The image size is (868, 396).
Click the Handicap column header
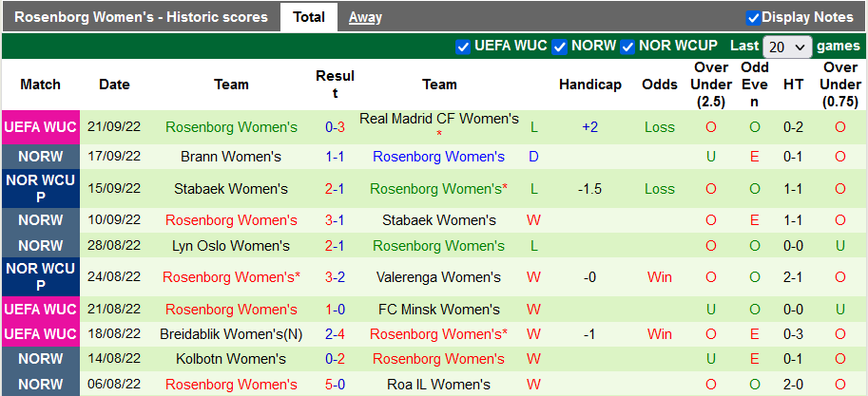(589, 85)
